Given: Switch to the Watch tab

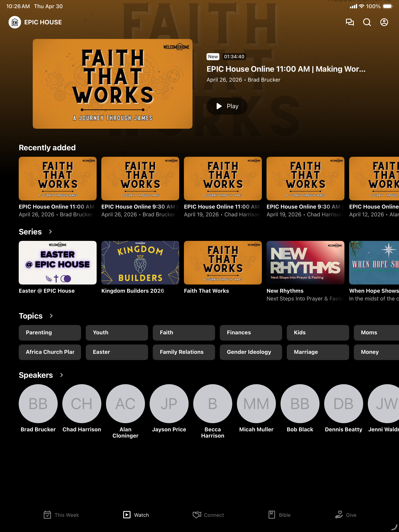Looking at the screenshot, I should tap(136, 515).
